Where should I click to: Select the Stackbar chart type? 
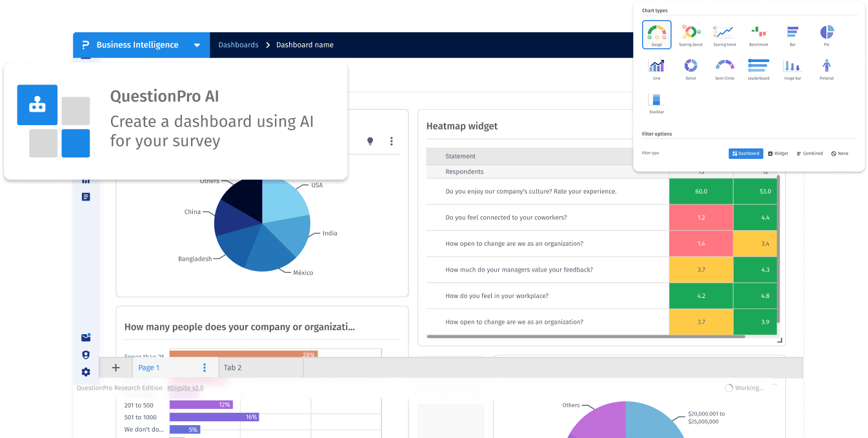pyautogui.click(x=656, y=102)
